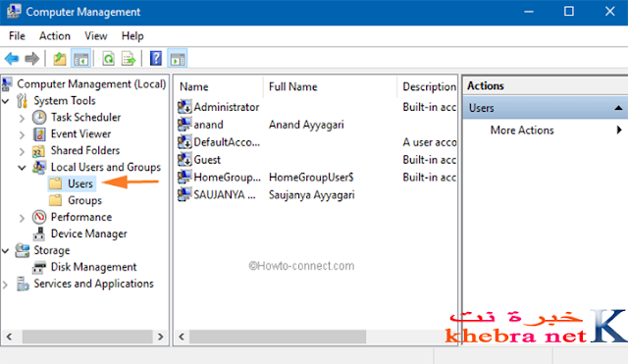Click the Local Users and Groups icon
Viewport: 628px width, 364px height.
(39, 168)
